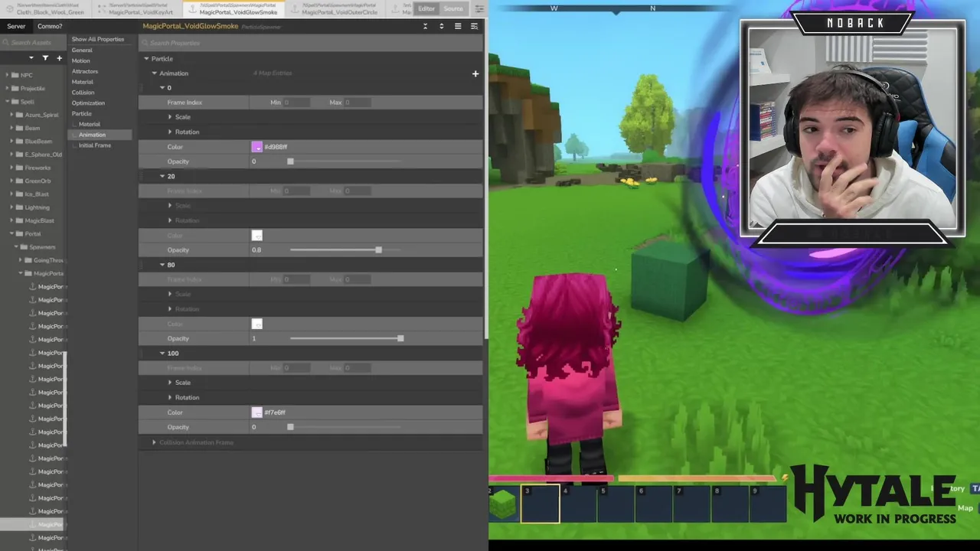The image size is (980, 551).
Task: Open the asset type dropdown arrow beside filter
Action: coord(31,58)
